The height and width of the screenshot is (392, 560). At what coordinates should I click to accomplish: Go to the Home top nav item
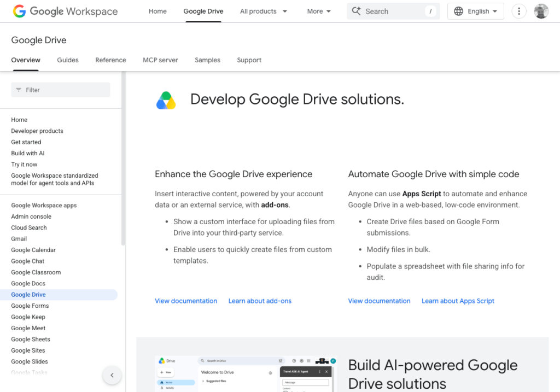coord(157,11)
